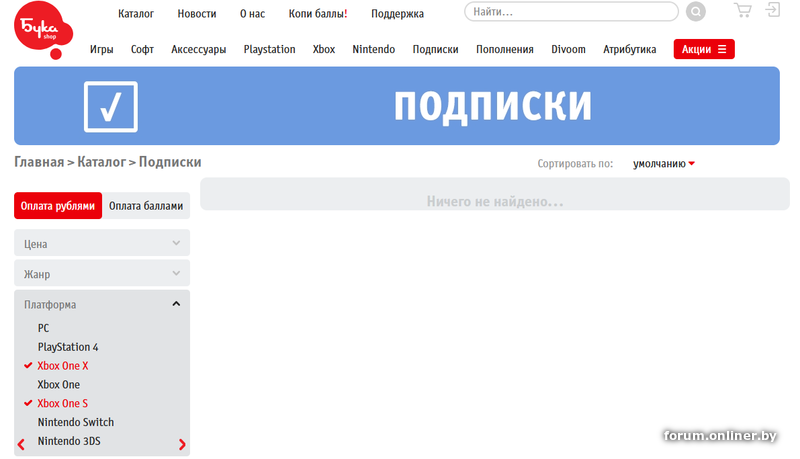This screenshot has height=459, width=800.
Task: Select Nintendo Switch platform filter
Action: click(x=76, y=422)
